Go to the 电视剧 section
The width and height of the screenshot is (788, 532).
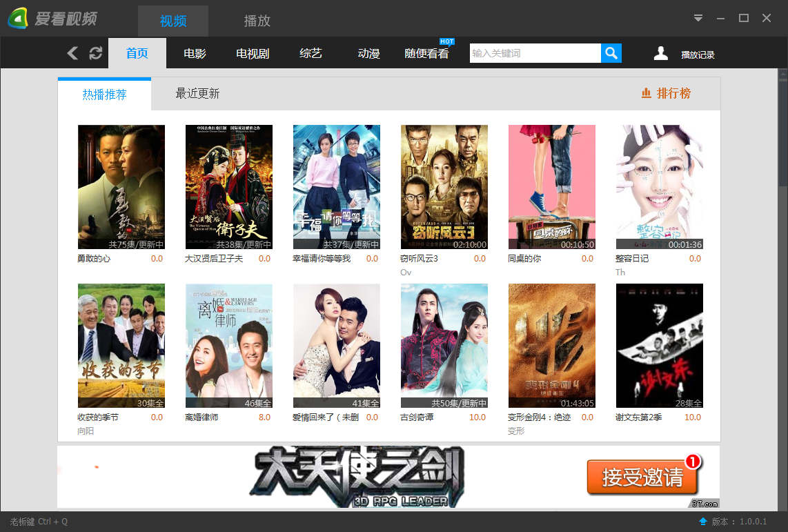coord(253,53)
